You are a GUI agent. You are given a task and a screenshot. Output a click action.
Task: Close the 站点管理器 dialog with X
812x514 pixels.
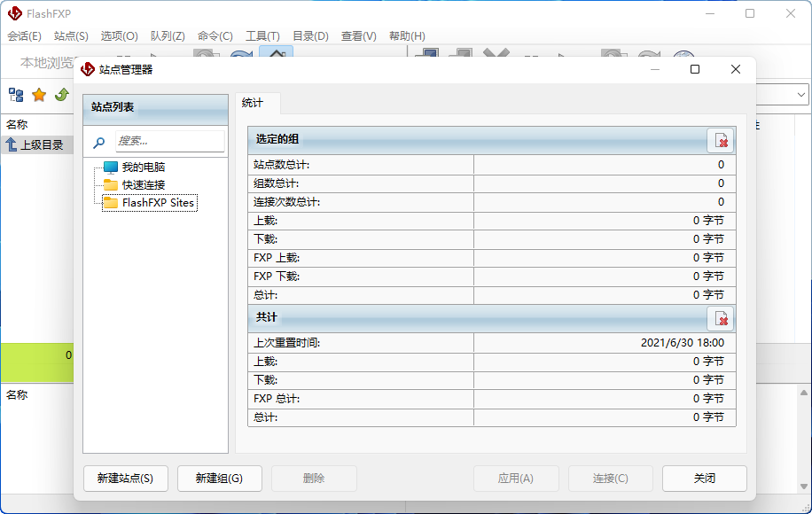736,69
